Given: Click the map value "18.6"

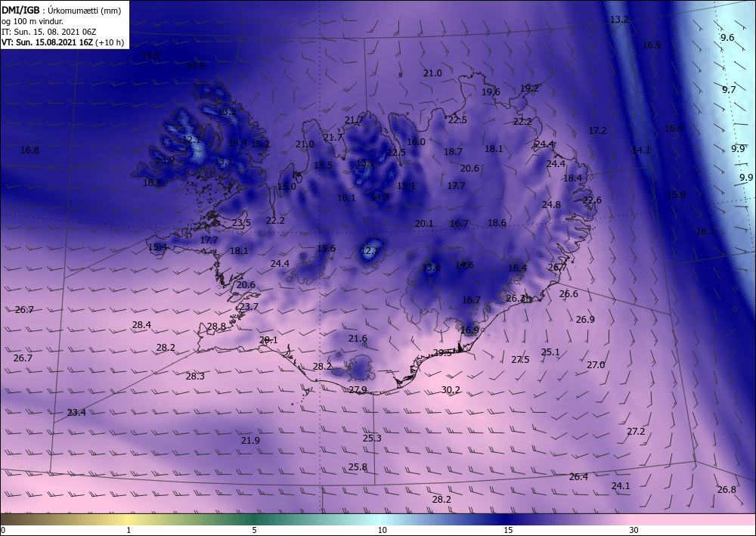Looking at the screenshot, I should pyautogui.click(x=497, y=223).
